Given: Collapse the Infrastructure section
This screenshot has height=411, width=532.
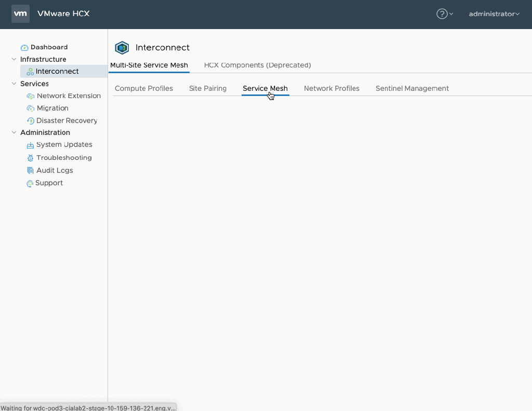Looking at the screenshot, I should (14, 59).
